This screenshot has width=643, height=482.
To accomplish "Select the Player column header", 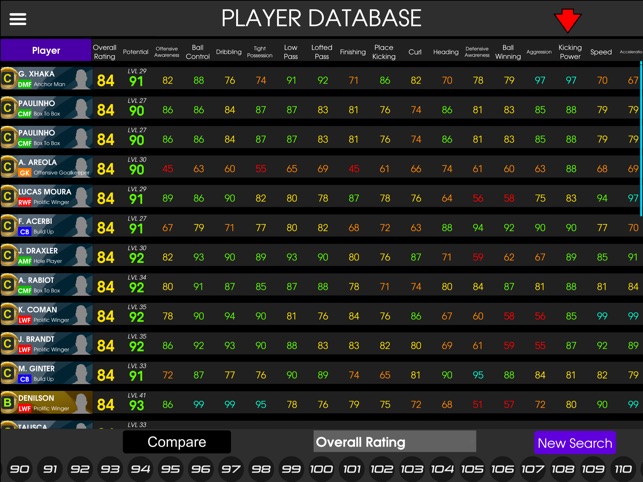I will pyautogui.click(x=46, y=50).
